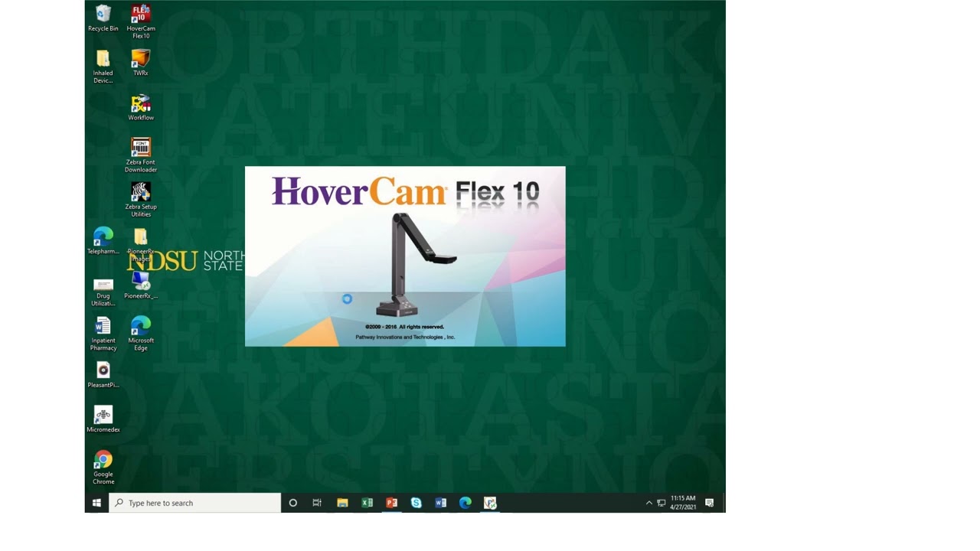Open Microsoft Edge from the taskbar

[465, 503]
